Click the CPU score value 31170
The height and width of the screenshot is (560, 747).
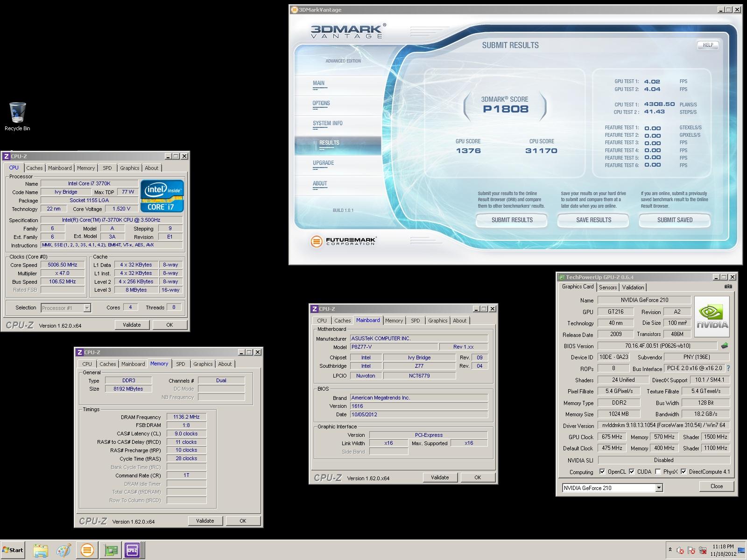(x=541, y=151)
